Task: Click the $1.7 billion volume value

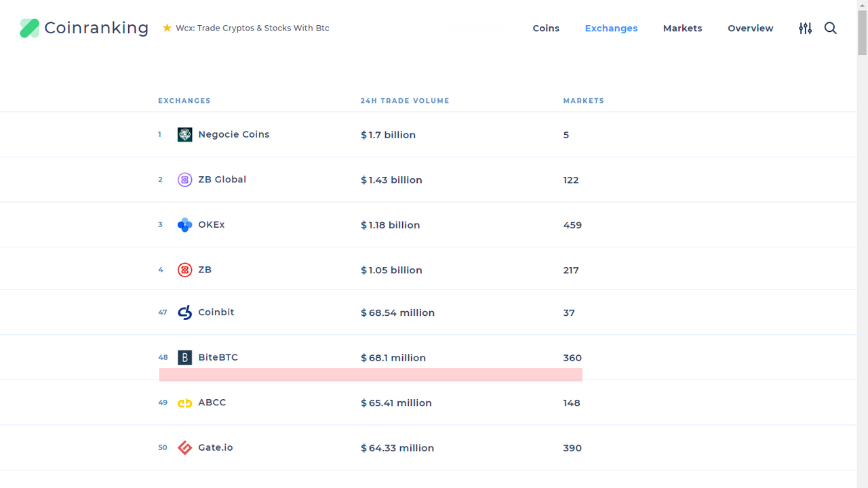Action: [x=388, y=135]
